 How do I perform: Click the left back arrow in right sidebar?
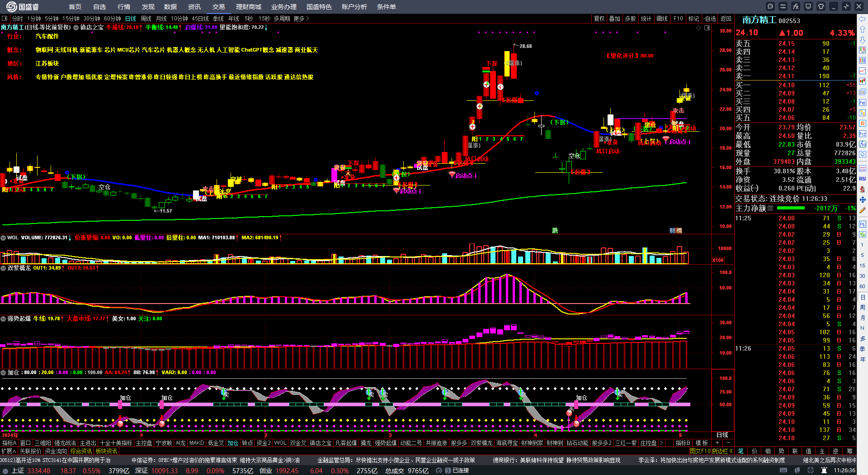tap(863, 19)
